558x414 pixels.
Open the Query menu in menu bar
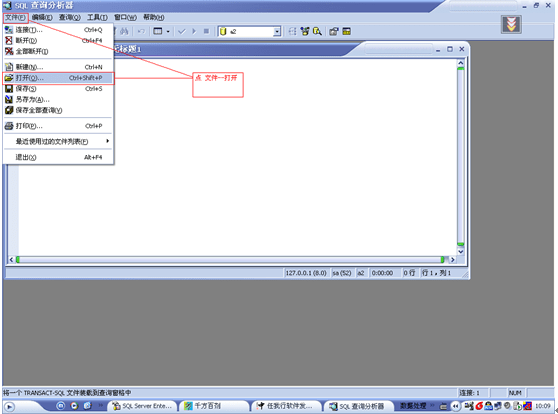tap(70, 17)
